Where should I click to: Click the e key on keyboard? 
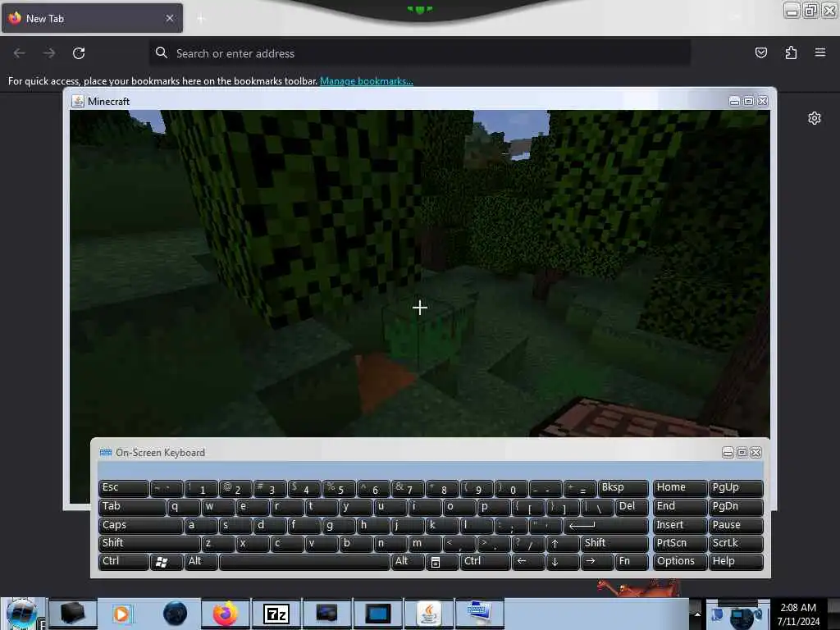[x=253, y=506]
